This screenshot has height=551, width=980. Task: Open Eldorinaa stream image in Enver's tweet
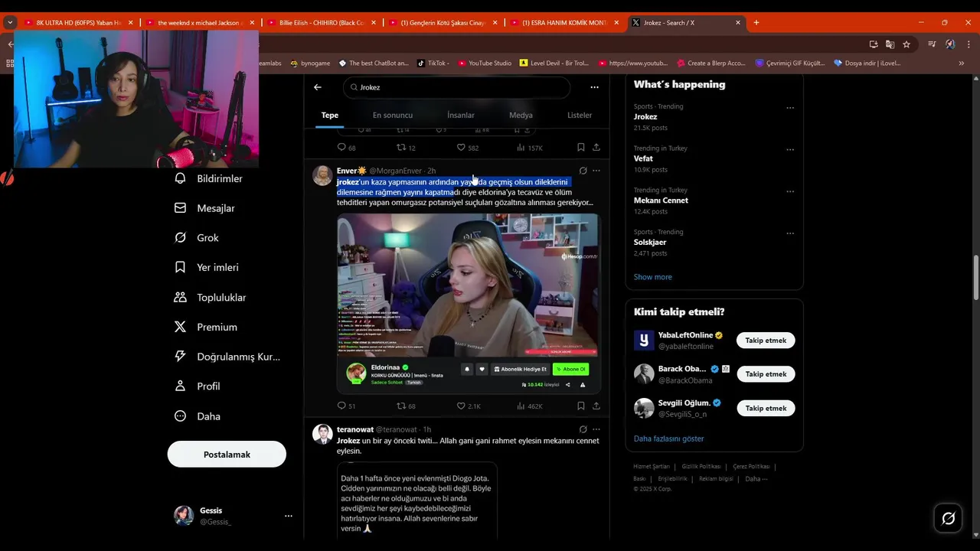click(x=468, y=285)
